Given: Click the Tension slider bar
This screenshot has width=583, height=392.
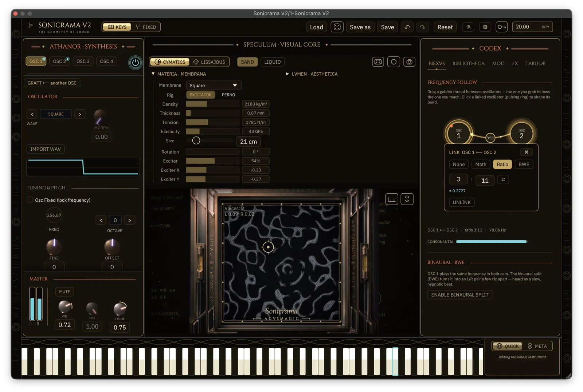Looking at the screenshot, I should pyautogui.click(x=212, y=122).
